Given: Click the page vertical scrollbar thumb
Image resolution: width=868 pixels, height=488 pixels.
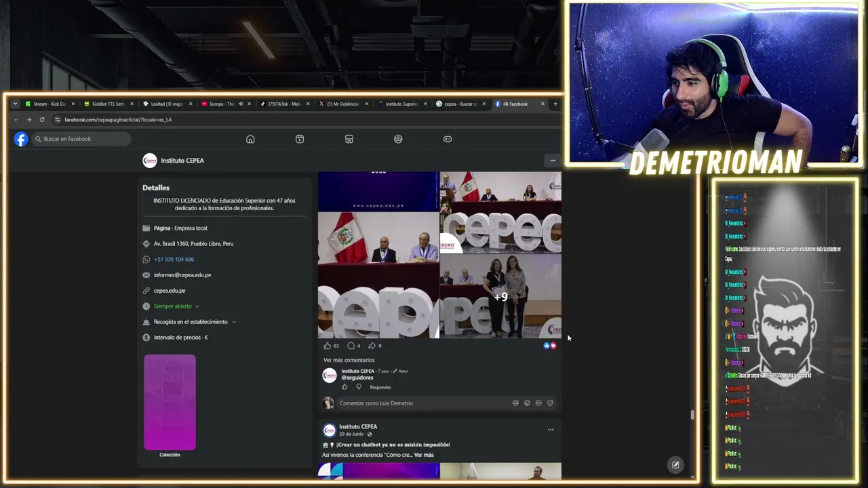Looking at the screenshot, I should pos(692,415).
